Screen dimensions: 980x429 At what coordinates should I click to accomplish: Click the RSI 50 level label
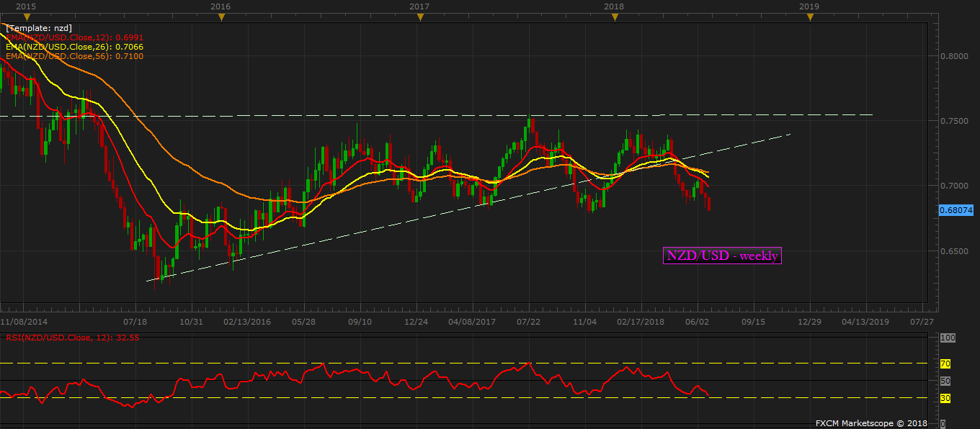pos(945,381)
